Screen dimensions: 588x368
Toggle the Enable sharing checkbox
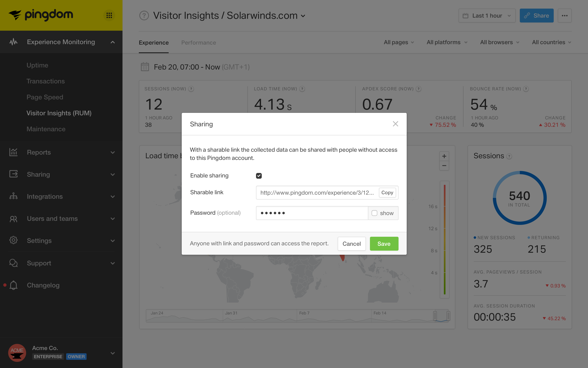259,176
